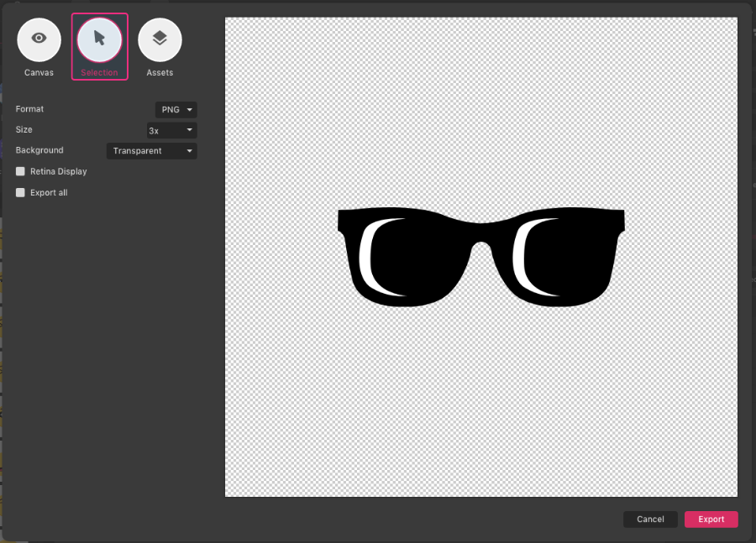Click the Background option label
The image size is (756, 543).
(39, 150)
